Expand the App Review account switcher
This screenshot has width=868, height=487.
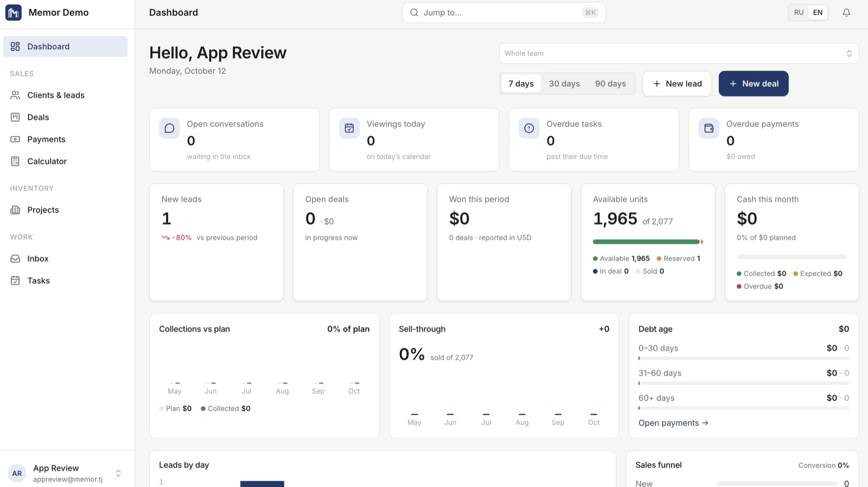point(118,473)
